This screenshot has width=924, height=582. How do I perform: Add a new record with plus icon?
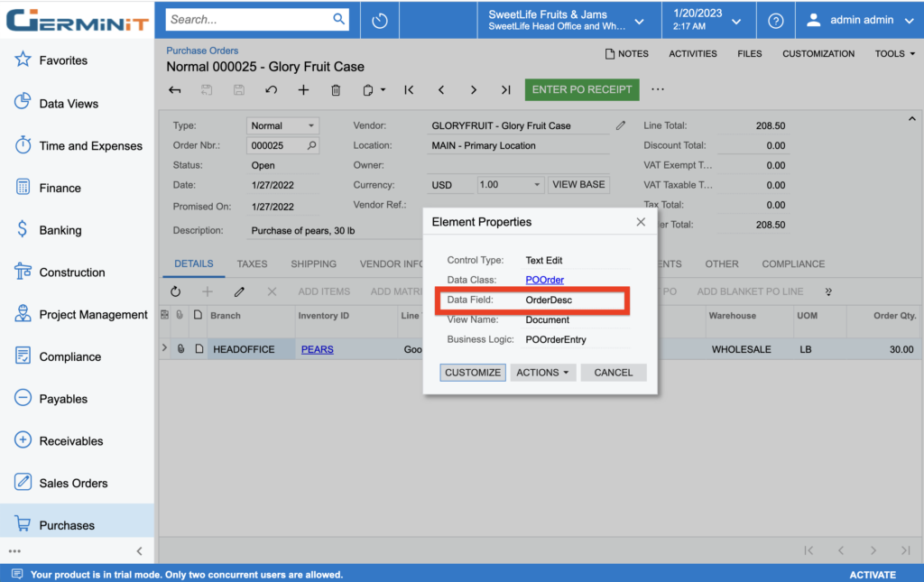[x=303, y=90]
